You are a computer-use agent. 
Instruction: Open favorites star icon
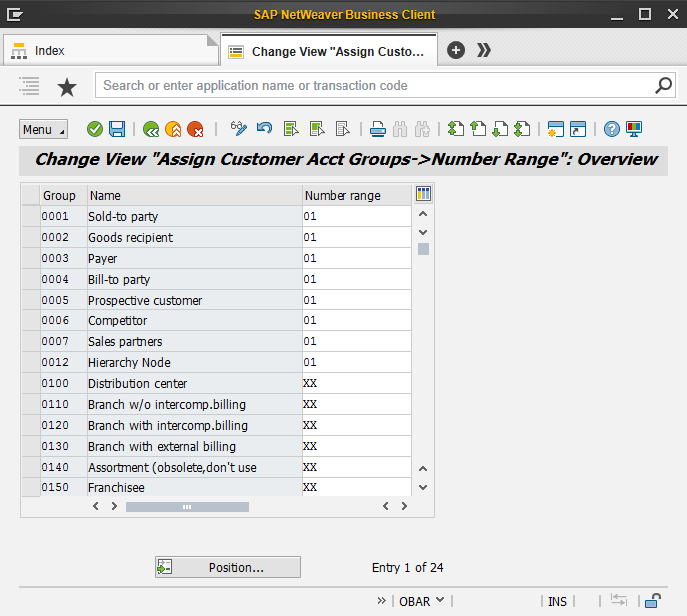[67, 87]
